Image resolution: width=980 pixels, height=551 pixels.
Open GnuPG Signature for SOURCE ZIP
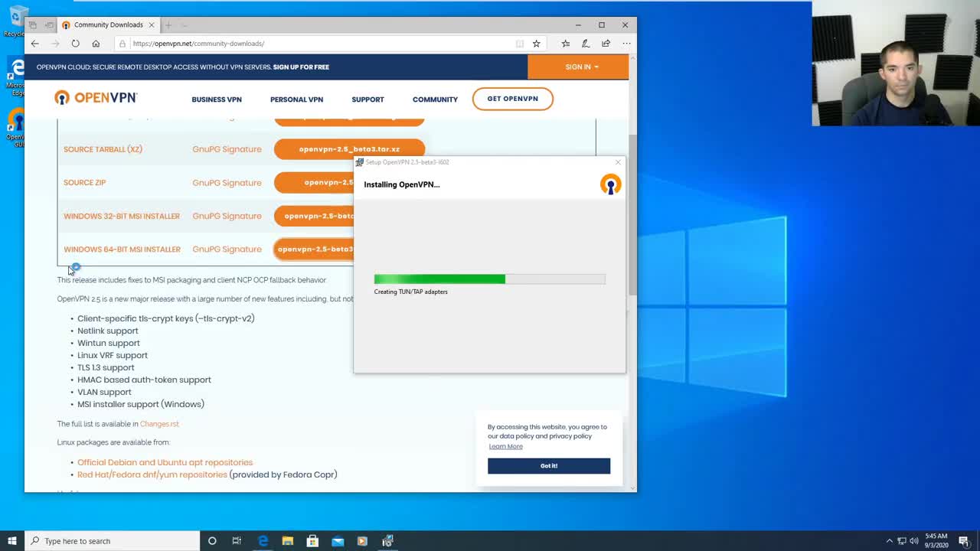tap(227, 183)
